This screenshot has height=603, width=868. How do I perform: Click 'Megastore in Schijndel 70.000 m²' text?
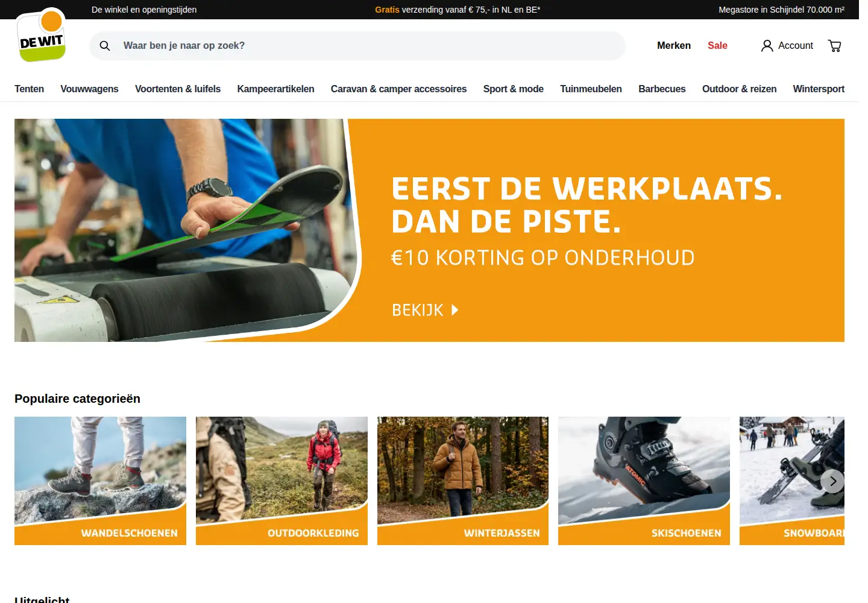[781, 10]
